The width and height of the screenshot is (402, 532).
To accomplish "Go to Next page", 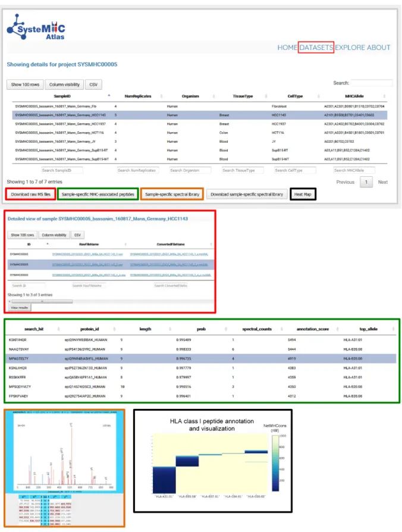I will tap(383, 182).
